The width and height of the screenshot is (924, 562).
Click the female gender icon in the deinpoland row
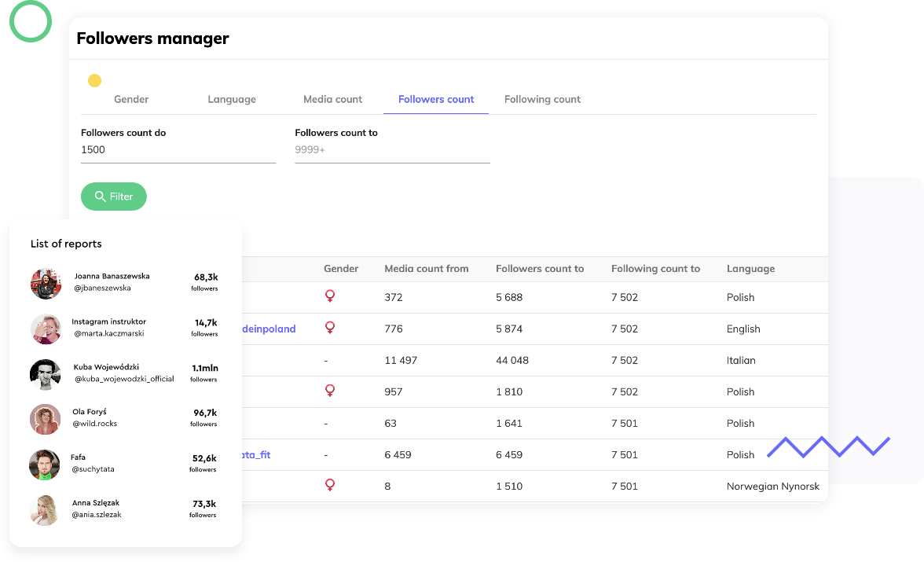coord(330,327)
